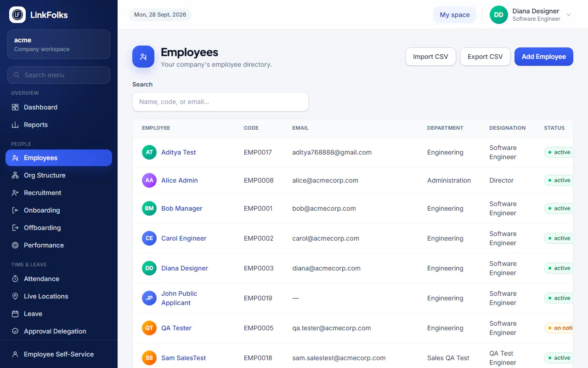Click the Live Locations pin icon

[x=15, y=296]
